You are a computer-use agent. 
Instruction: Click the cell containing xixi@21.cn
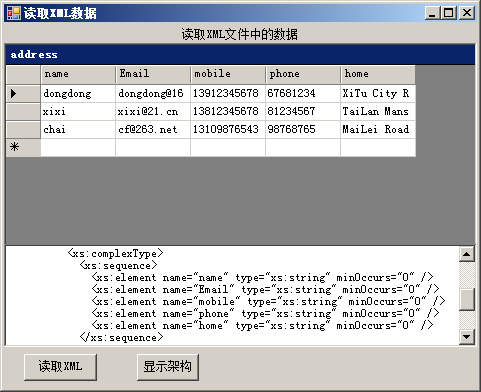click(153, 111)
